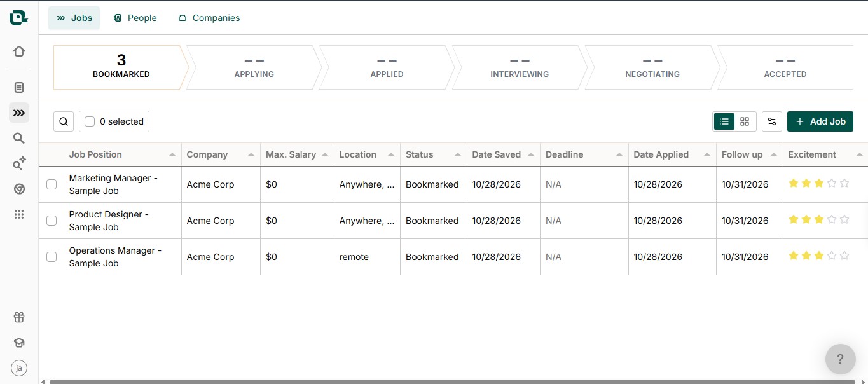This screenshot has width=868, height=384.
Task: Set Operations Manager excitement to one star
Action: [794, 256]
